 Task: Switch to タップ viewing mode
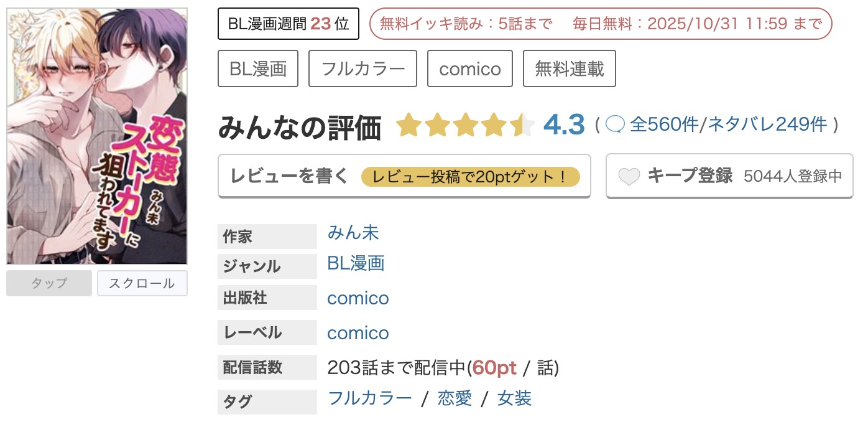tap(48, 283)
